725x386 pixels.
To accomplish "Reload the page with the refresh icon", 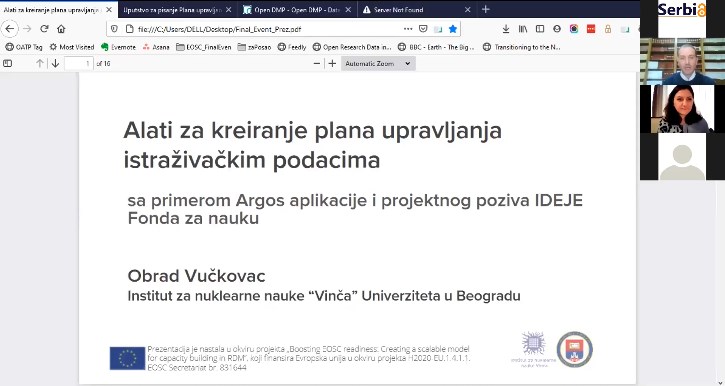I will coord(44,29).
